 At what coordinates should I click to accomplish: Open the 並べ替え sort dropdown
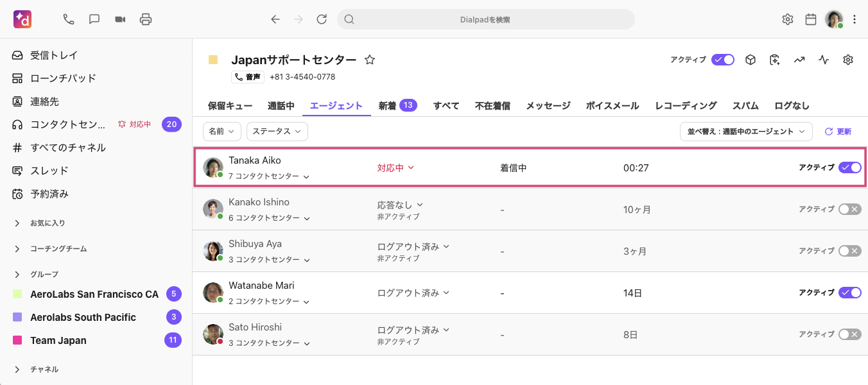[746, 132]
